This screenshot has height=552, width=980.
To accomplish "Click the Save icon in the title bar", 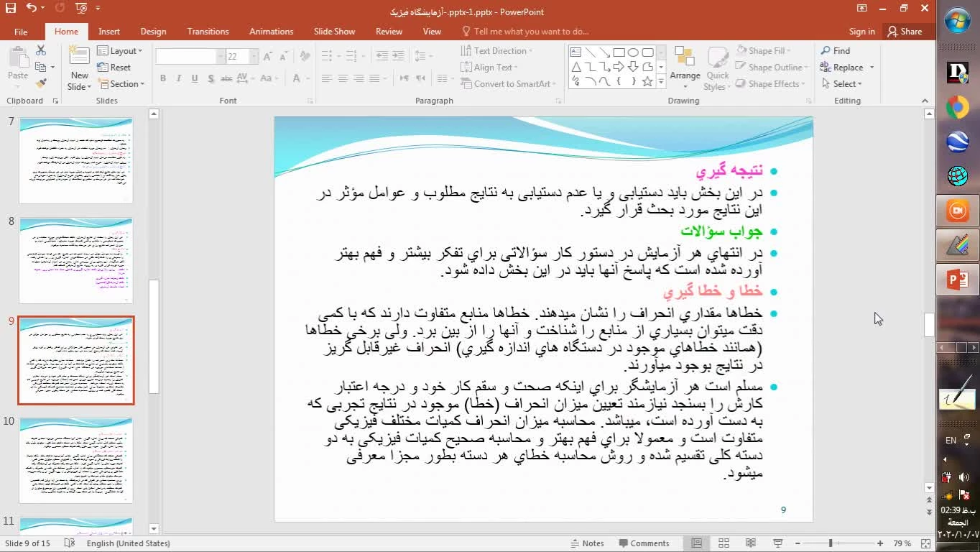I will (x=10, y=9).
